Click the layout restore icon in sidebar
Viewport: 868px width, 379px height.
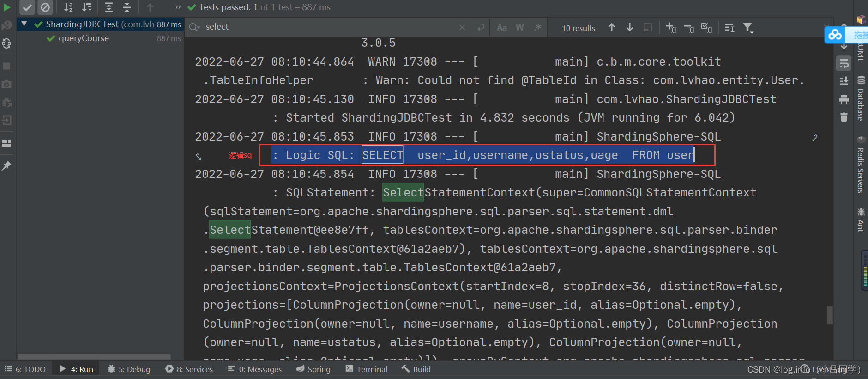(x=6, y=143)
